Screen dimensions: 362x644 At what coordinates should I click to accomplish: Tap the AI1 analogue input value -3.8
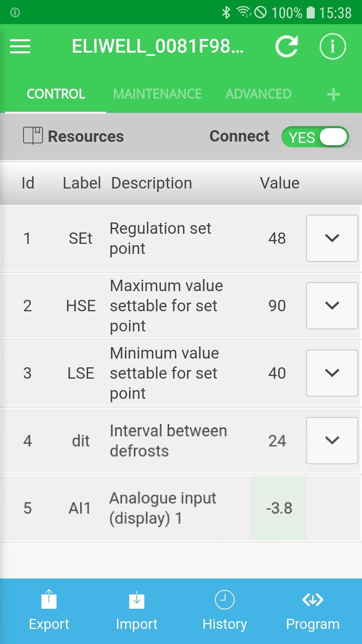tap(279, 508)
